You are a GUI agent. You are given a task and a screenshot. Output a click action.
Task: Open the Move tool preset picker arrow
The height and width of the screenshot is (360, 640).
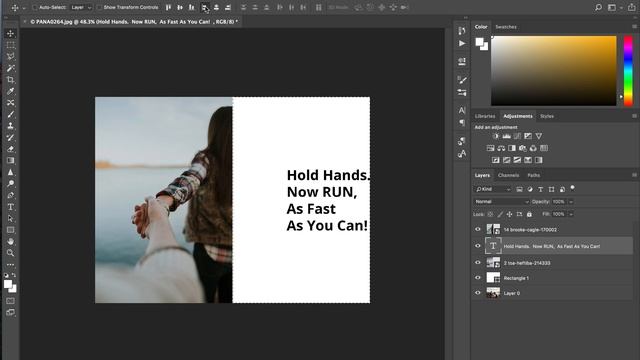(24, 8)
